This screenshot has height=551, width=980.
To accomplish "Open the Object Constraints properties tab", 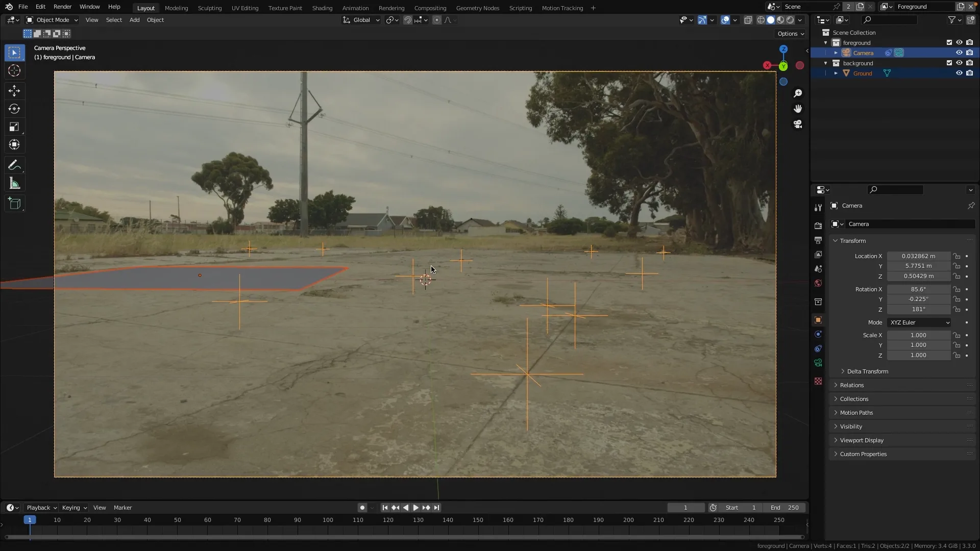I will 819,348.
